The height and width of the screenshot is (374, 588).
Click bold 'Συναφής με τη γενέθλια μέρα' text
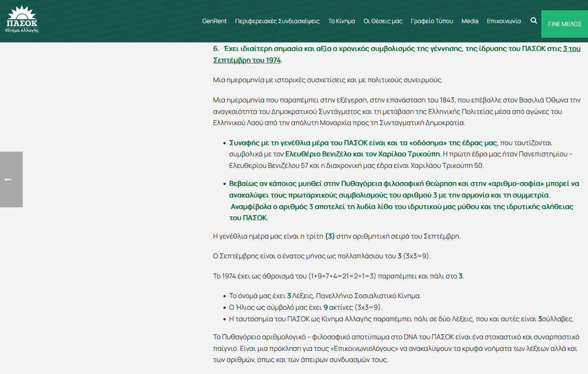pyautogui.click(x=363, y=143)
